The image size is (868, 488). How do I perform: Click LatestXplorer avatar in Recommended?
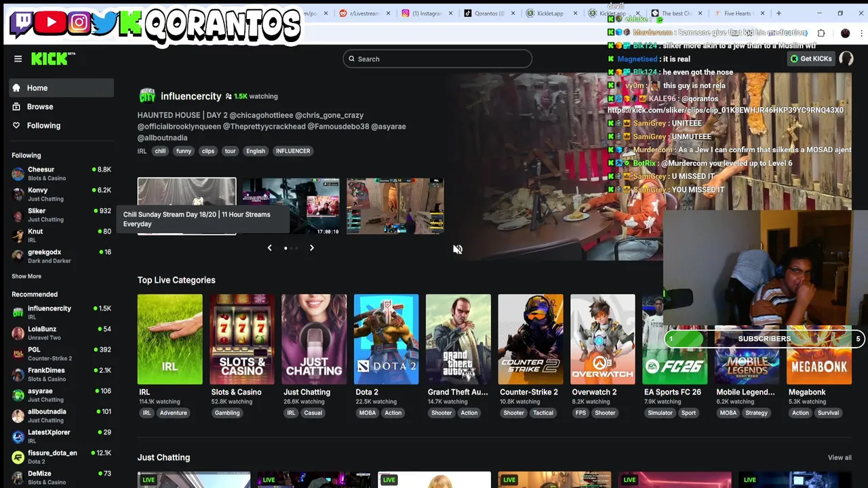(x=18, y=436)
